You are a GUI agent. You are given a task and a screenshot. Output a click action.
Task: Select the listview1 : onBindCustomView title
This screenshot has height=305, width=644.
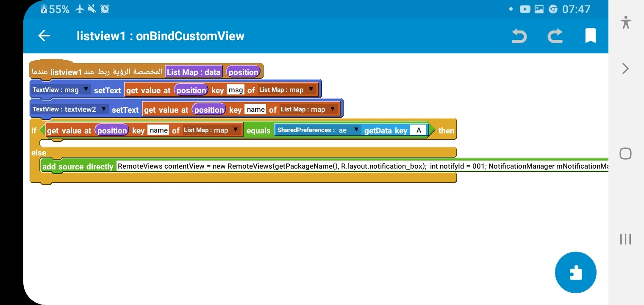[x=161, y=36]
